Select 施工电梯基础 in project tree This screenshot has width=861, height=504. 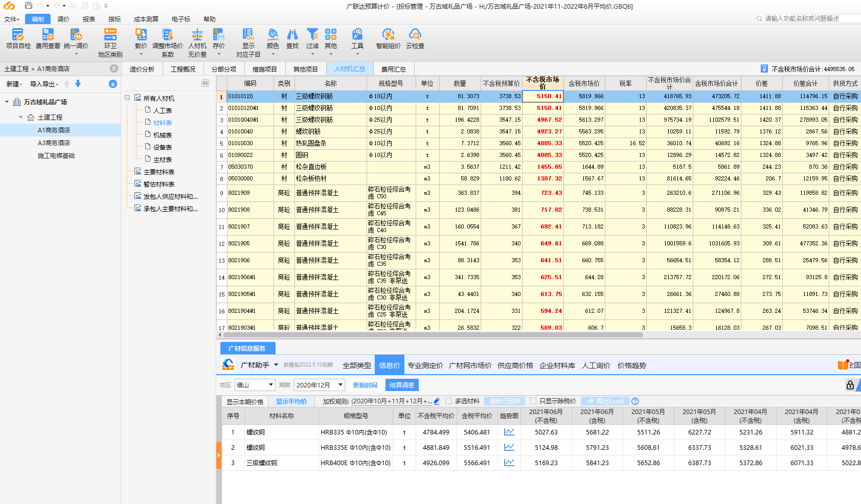point(56,155)
